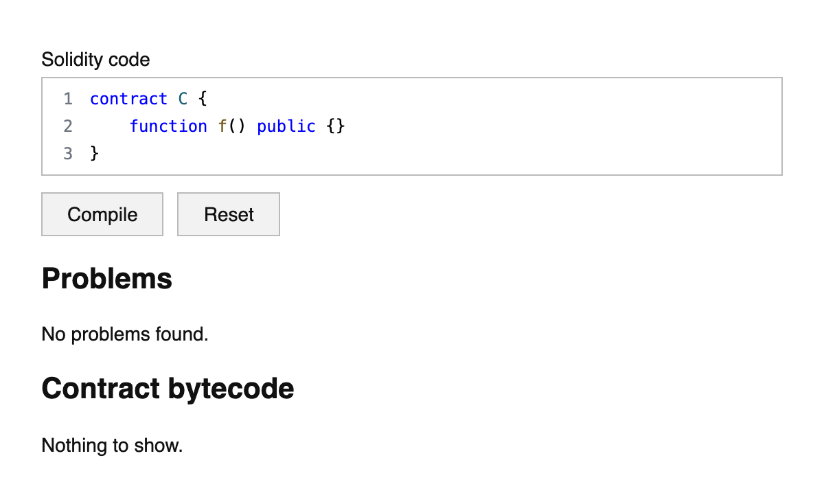The image size is (824, 504).
Task: Click the "Solidity code" label
Action: (x=95, y=60)
